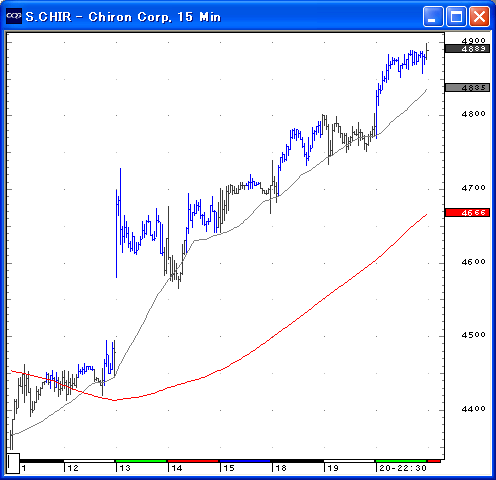The width and height of the screenshot is (496, 480).
Task: Click the red session bar above date 14
Action: (193, 461)
